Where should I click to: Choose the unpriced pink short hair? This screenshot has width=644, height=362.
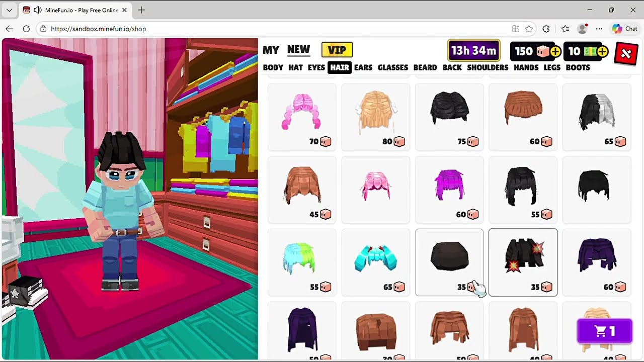(x=376, y=190)
